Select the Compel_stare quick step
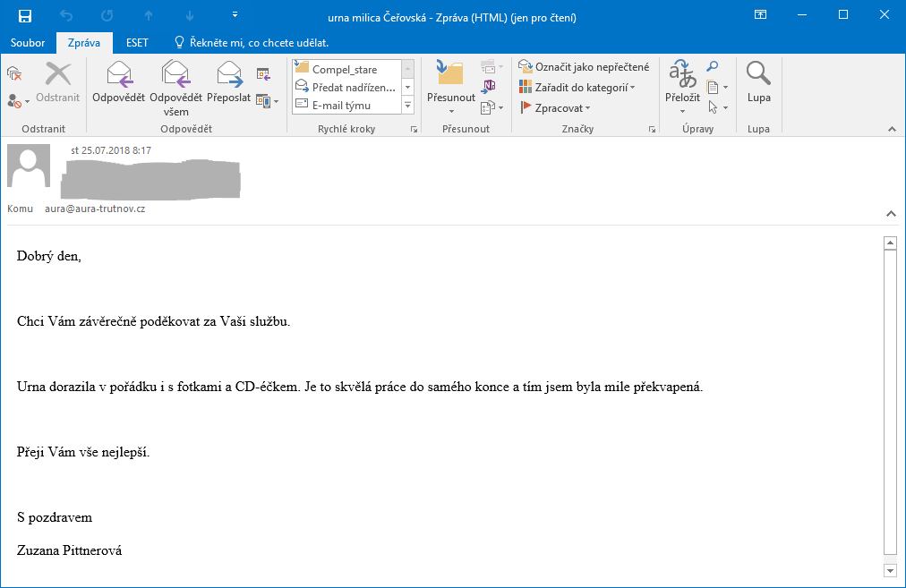Screen dimensions: 906x588 coord(344,69)
